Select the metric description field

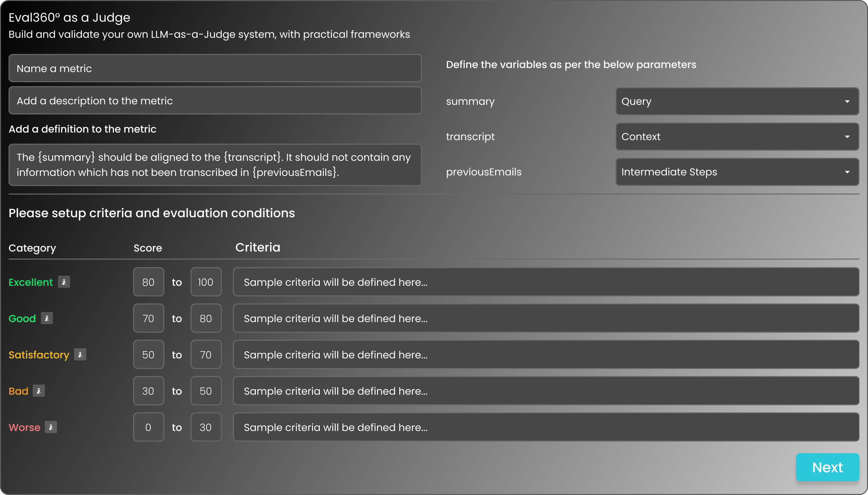215,100
